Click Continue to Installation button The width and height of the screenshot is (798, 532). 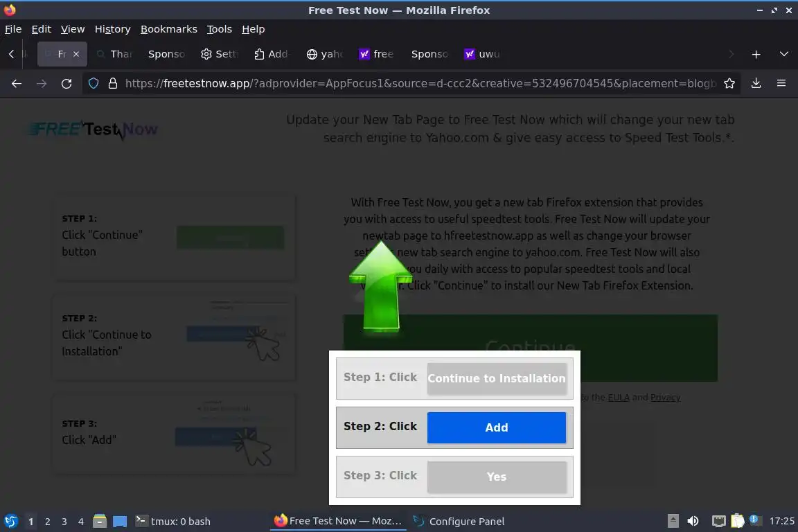(496, 378)
